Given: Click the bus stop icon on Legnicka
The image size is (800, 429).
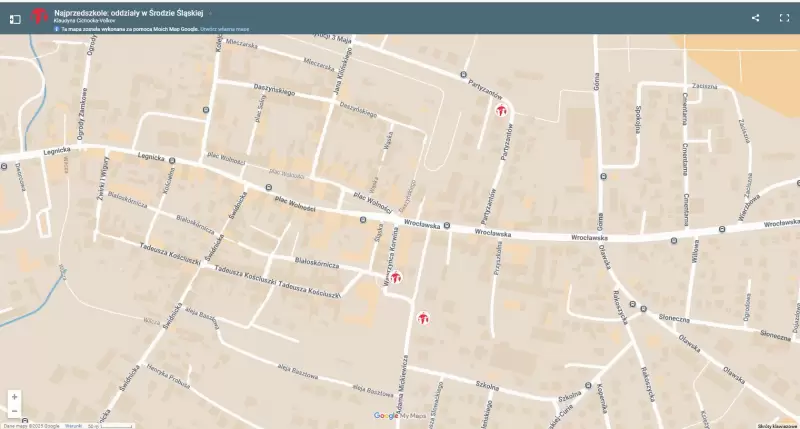Looking at the screenshot, I should pyautogui.click(x=172, y=160).
